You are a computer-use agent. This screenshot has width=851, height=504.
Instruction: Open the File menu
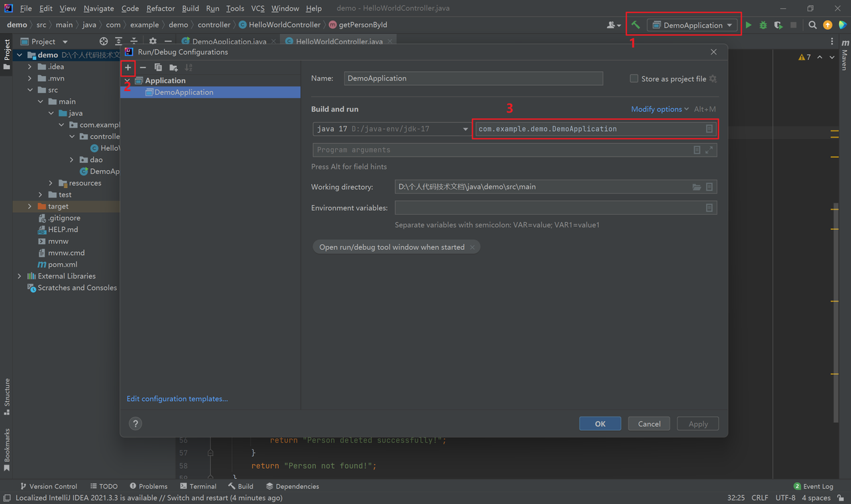coord(26,9)
